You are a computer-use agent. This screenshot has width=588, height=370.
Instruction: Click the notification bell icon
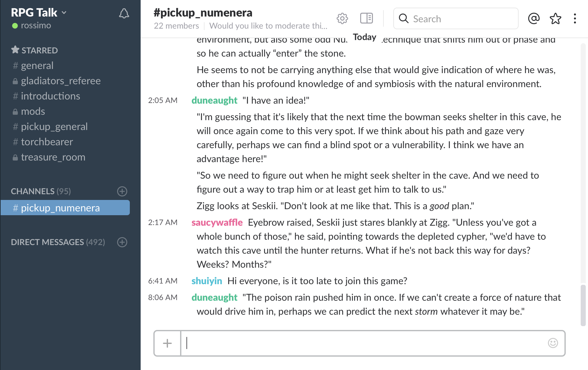pos(124,13)
